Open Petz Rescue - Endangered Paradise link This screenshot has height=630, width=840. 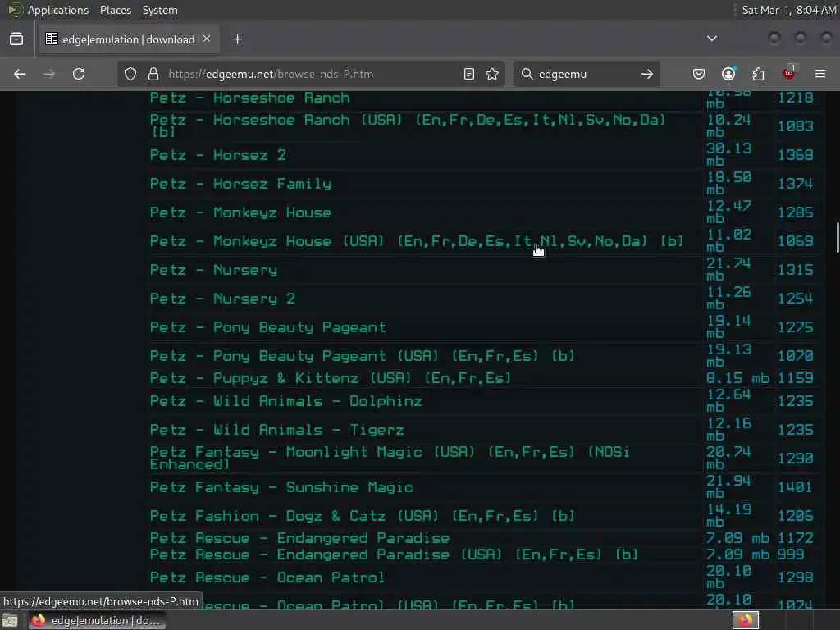coord(299,538)
